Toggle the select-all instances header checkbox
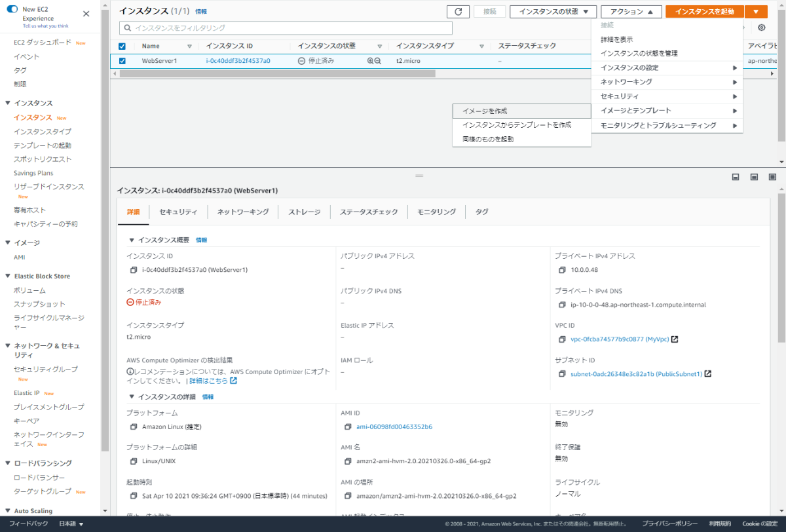Screen dimensions: 786x532 [122, 47]
